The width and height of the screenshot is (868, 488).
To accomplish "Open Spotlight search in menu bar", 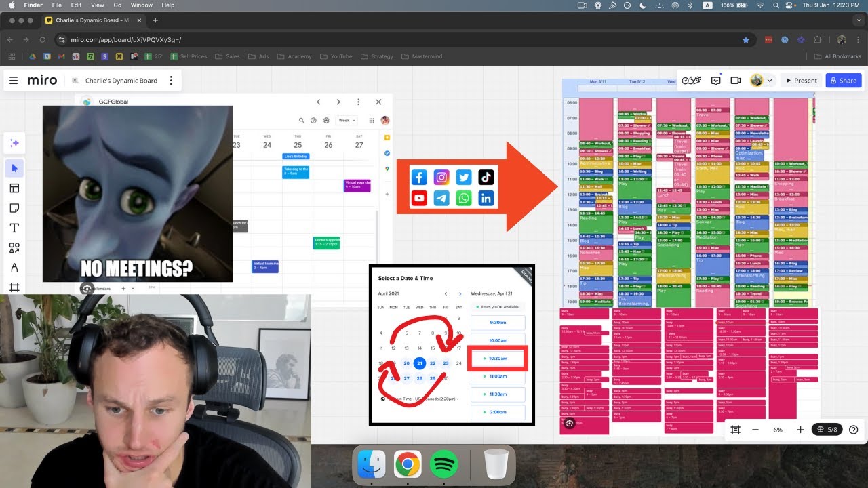I will click(775, 5).
